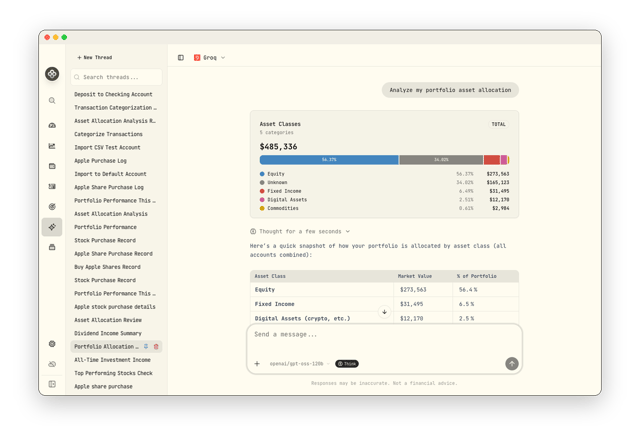This screenshot has width=640, height=426.
Task: Click the $273,563 cell in Equity table row
Action: tap(413, 290)
